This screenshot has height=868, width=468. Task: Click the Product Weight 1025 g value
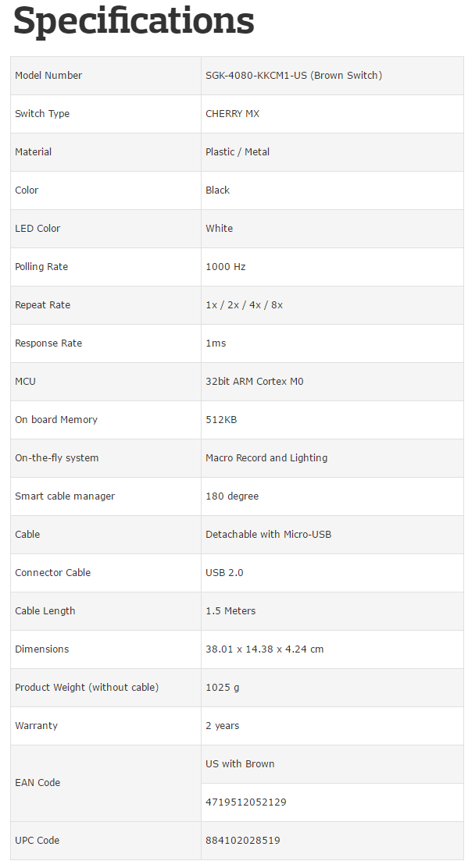(x=223, y=687)
